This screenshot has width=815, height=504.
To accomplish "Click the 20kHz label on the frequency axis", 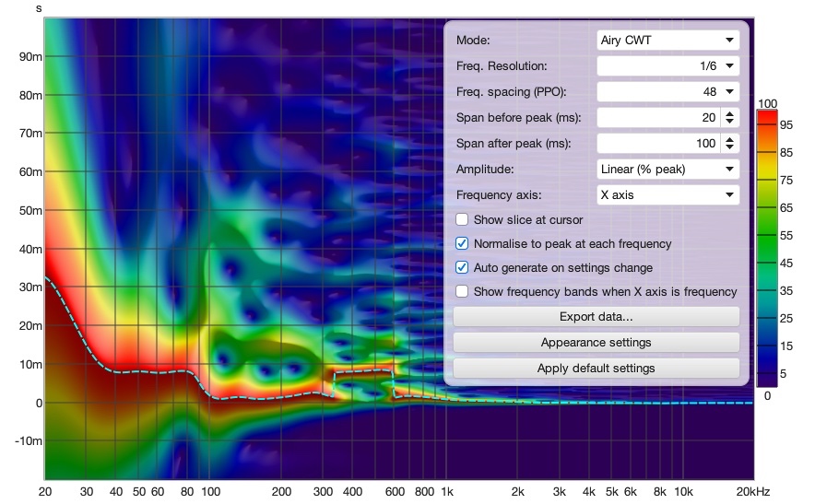I will click(752, 491).
